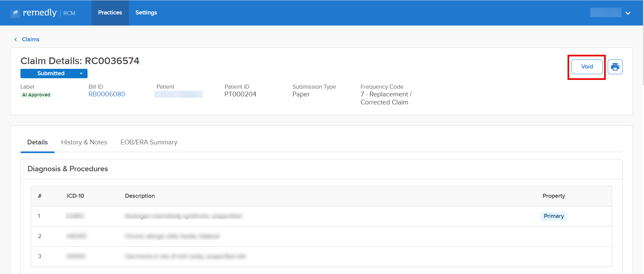644x274 pixels.
Task: Go back to Claims list
Action: (x=31, y=40)
